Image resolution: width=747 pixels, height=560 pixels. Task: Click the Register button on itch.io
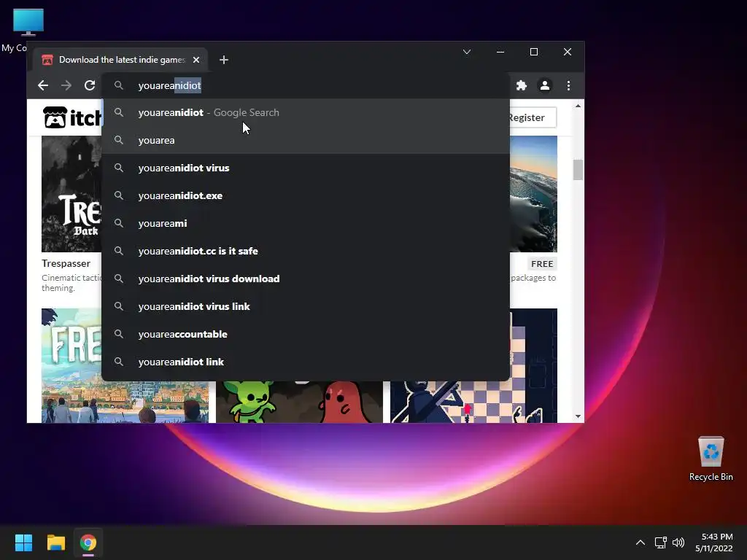click(533, 117)
